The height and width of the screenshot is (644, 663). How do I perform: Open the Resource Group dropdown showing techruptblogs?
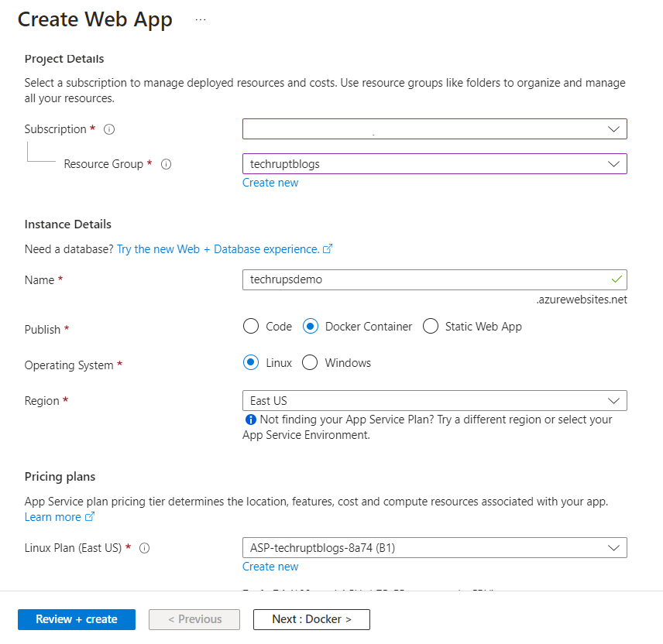(x=435, y=164)
